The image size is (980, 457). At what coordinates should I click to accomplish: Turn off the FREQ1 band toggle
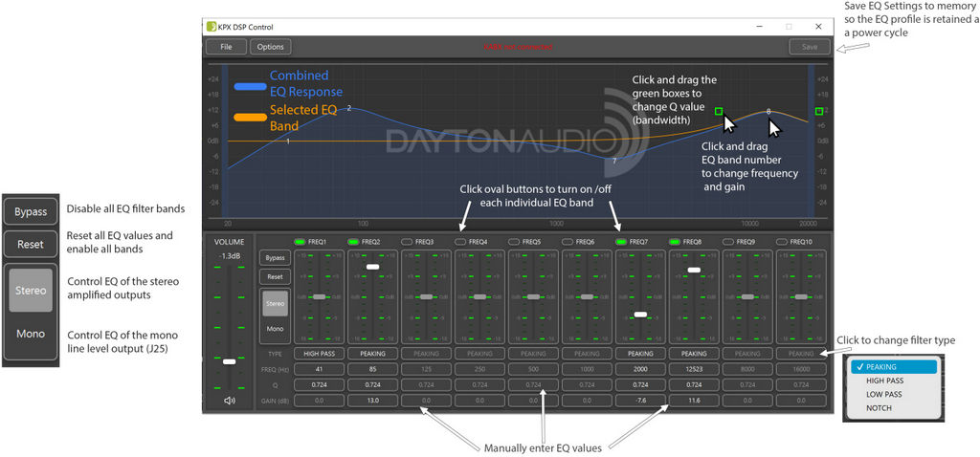tap(300, 241)
